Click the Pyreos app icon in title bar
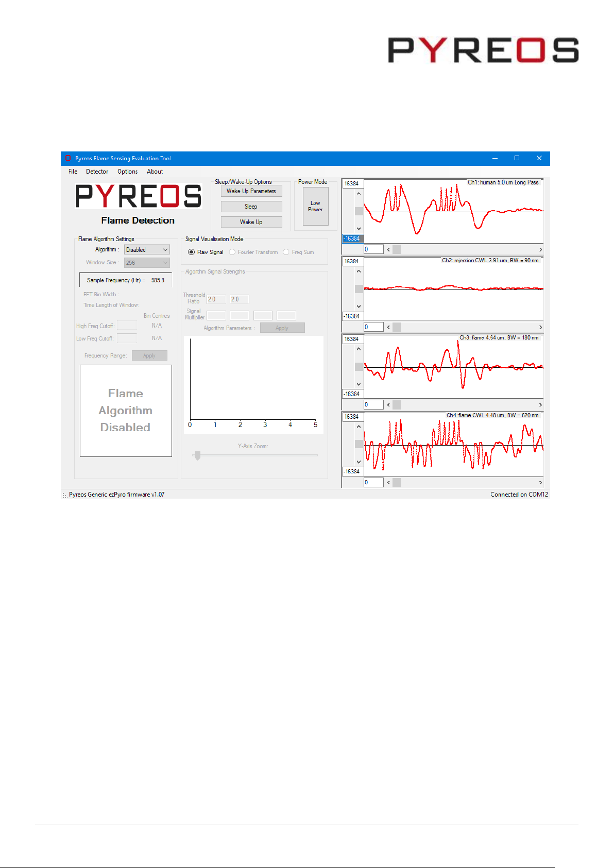 [x=68, y=158]
